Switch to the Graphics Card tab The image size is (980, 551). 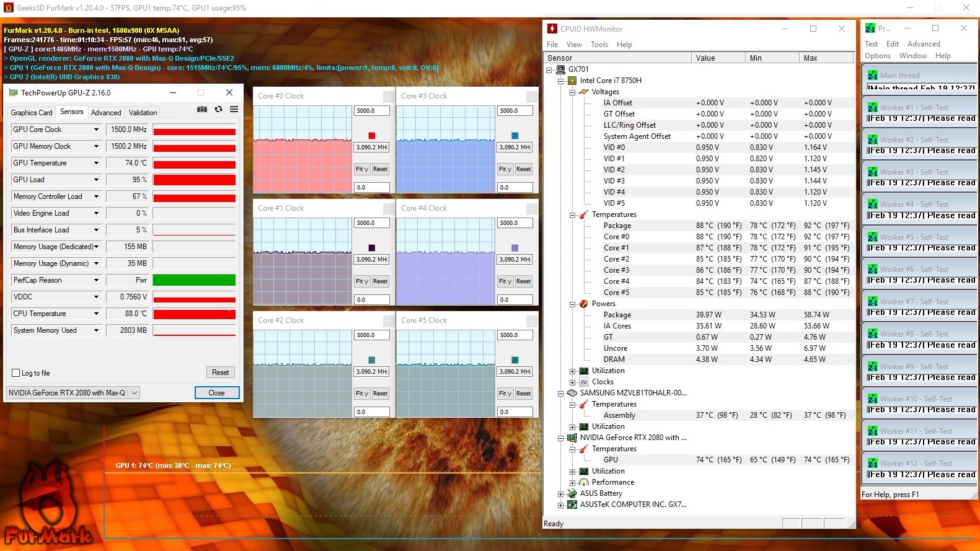pyautogui.click(x=32, y=113)
